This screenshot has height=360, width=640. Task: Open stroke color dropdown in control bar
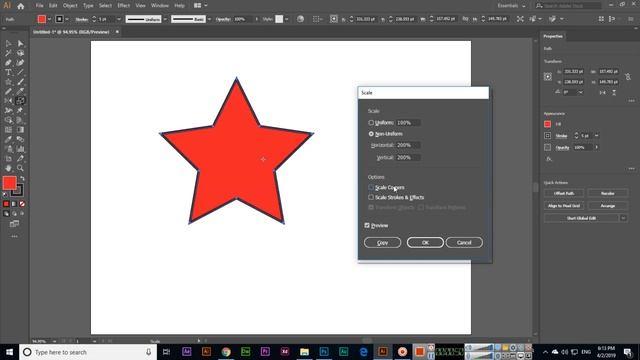pos(67,19)
